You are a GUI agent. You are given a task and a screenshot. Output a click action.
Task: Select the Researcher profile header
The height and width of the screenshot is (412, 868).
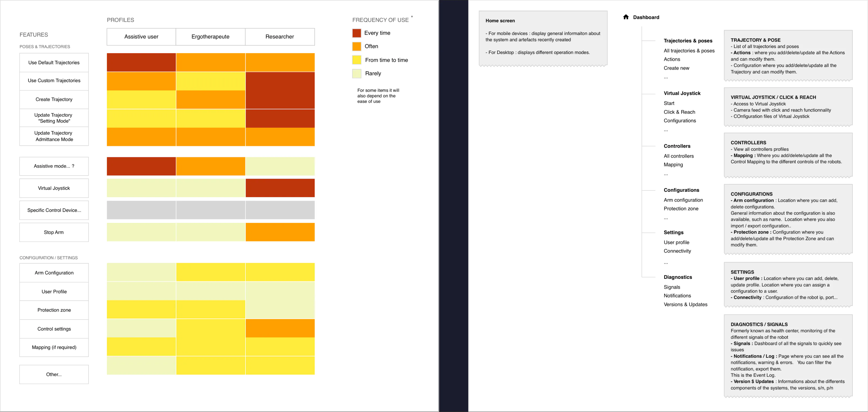pyautogui.click(x=280, y=37)
